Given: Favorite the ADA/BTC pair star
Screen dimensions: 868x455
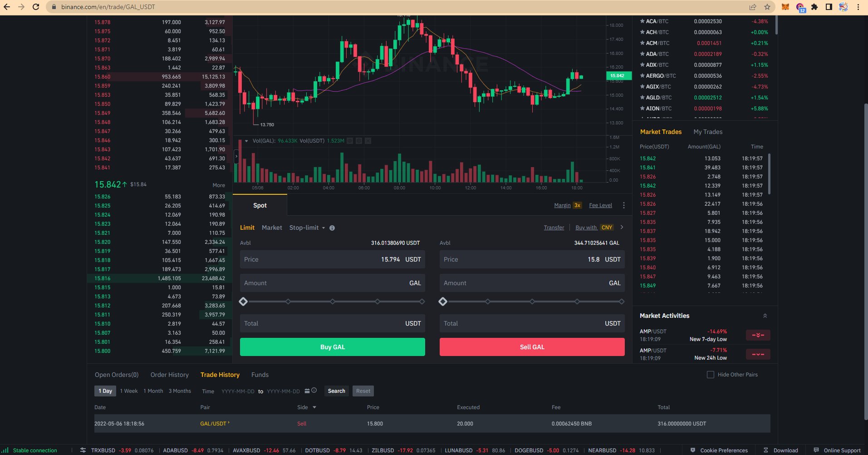Looking at the screenshot, I should coord(642,54).
